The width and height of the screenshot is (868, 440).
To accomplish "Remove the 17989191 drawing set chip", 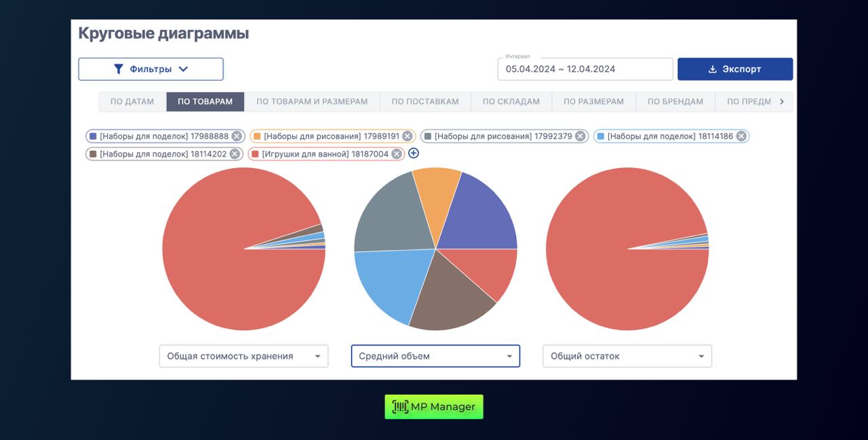I will 407,136.
